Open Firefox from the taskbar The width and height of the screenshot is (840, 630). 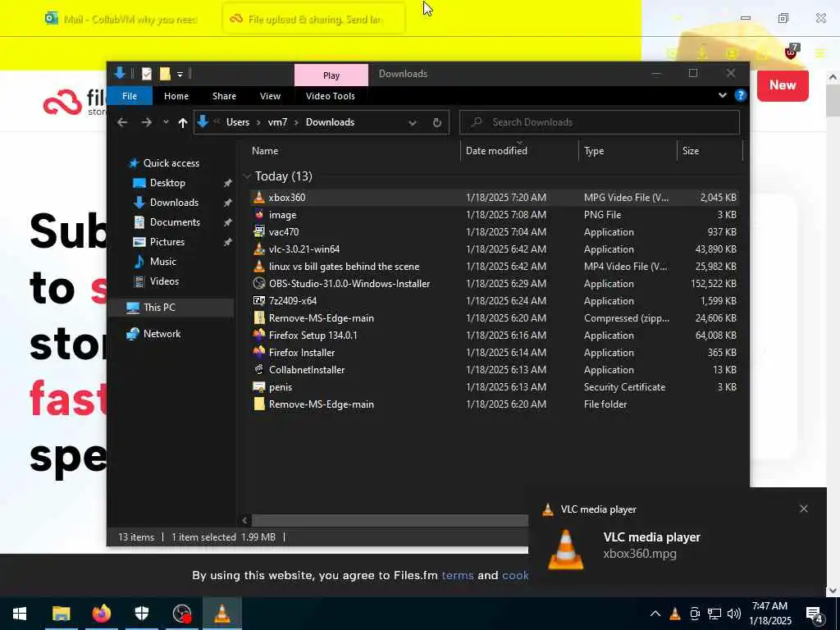pos(101,614)
